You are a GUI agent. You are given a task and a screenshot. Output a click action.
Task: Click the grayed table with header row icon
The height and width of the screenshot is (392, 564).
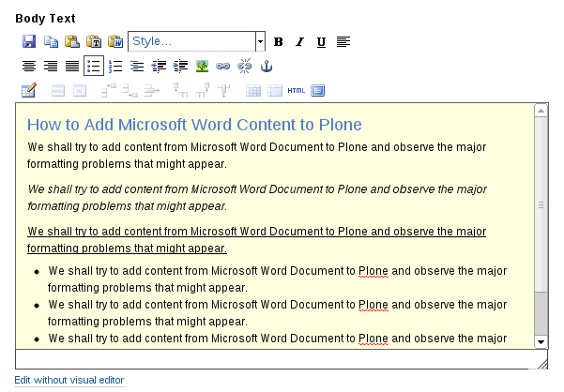click(x=275, y=91)
